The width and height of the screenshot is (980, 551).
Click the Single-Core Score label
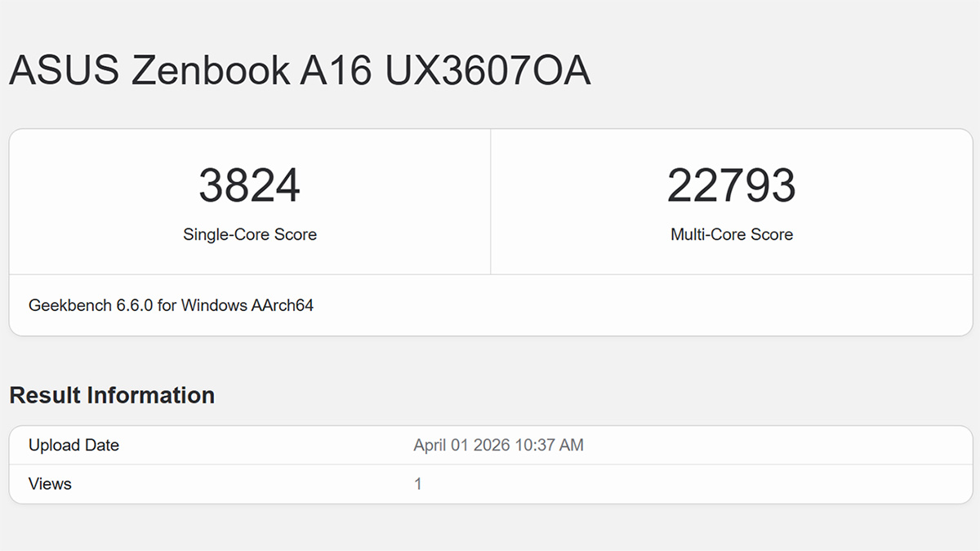249,234
